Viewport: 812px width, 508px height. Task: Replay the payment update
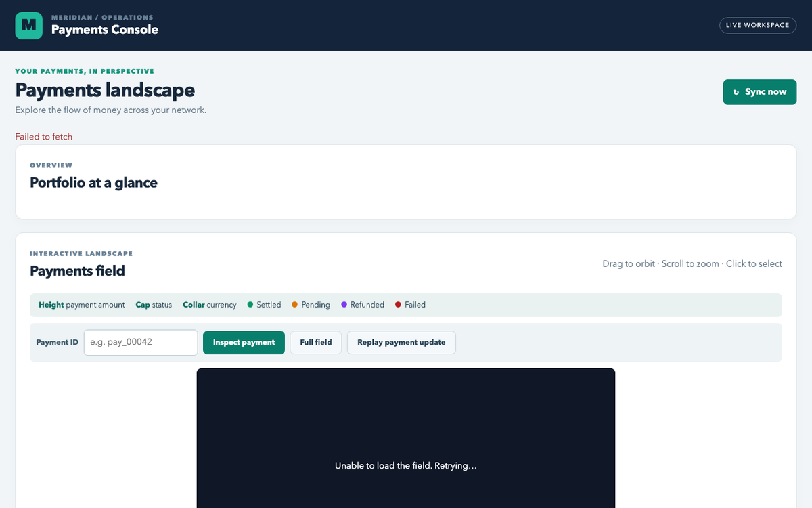tap(401, 343)
